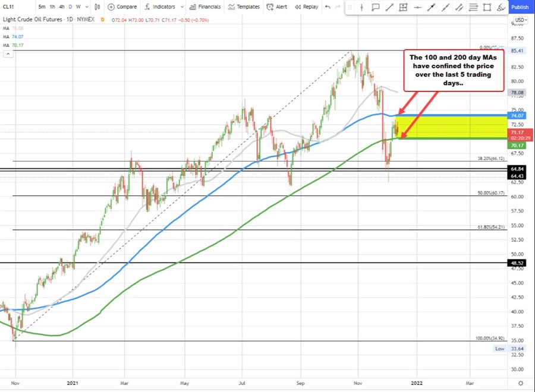Viewport: 535px width, 392px height.
Task: Select the trend line drawing tool
Action: point(390,7)
